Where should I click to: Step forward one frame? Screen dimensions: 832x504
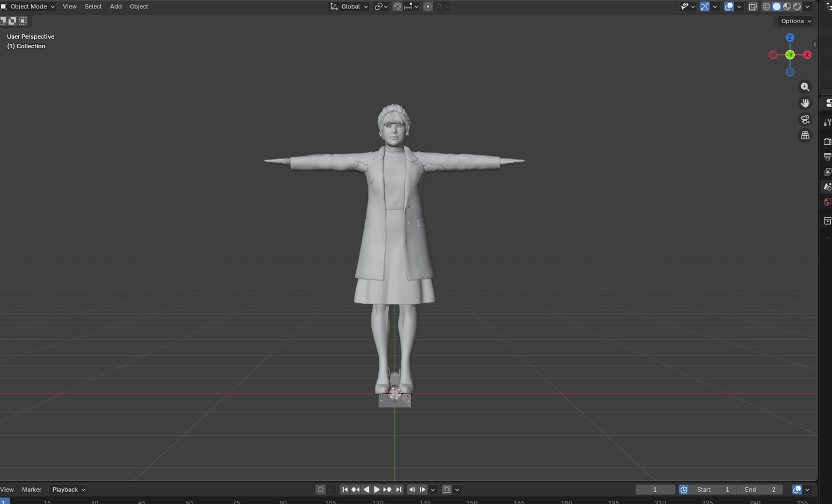pos(422,490)
